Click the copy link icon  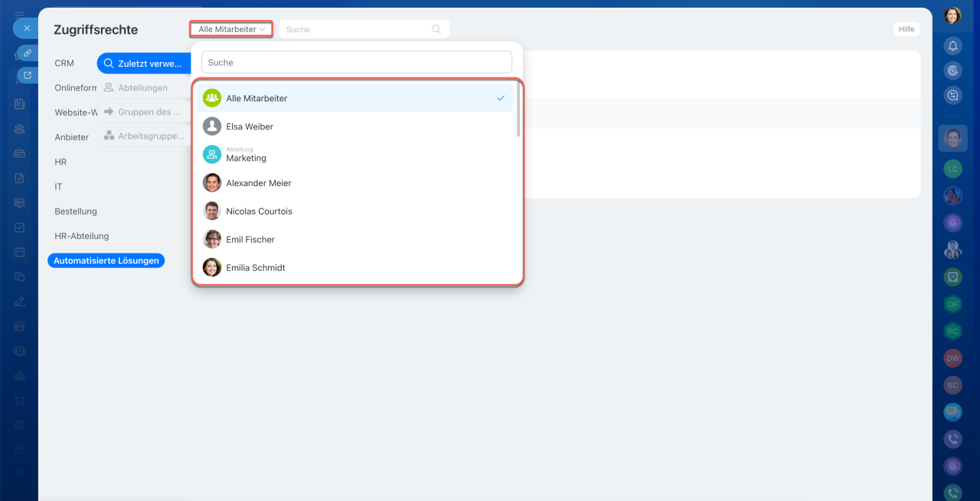[28, 53]
